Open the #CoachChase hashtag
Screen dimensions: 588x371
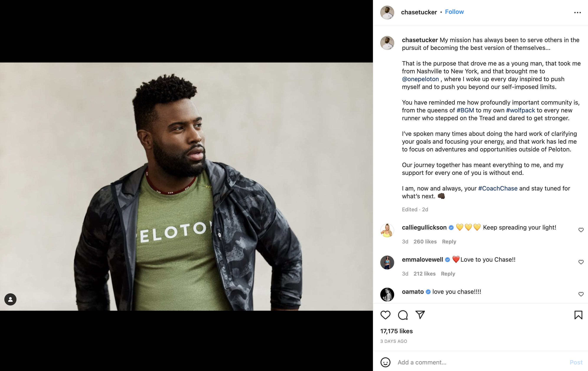coord(498,189)
